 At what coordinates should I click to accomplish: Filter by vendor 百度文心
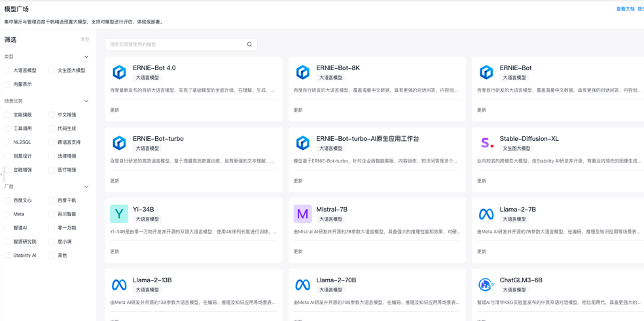click(x=7, y=200)
